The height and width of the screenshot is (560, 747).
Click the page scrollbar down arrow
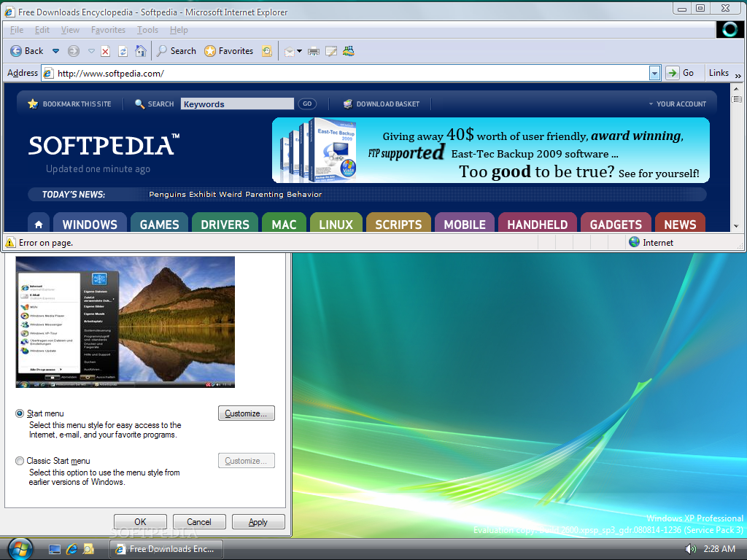(x=736, y=226)
